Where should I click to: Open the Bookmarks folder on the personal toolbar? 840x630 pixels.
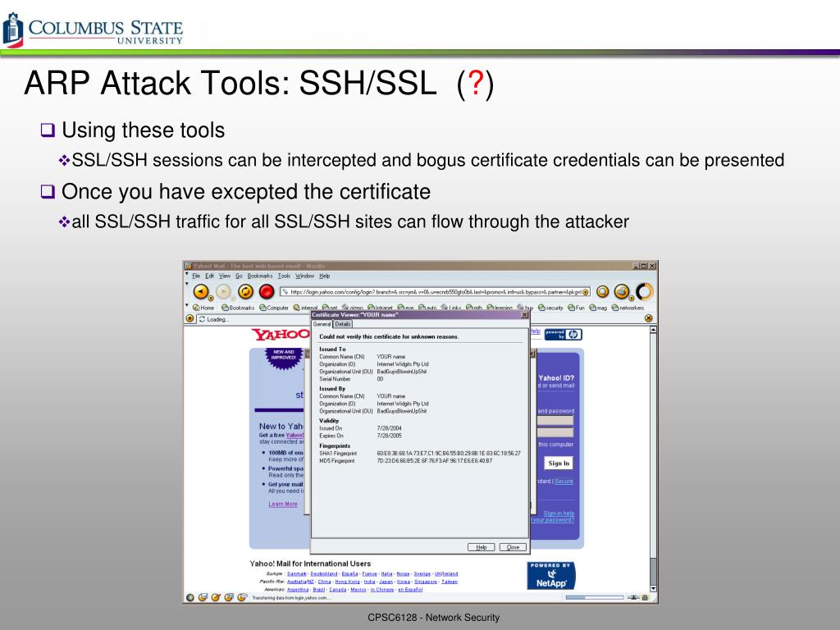coord(239,308)
